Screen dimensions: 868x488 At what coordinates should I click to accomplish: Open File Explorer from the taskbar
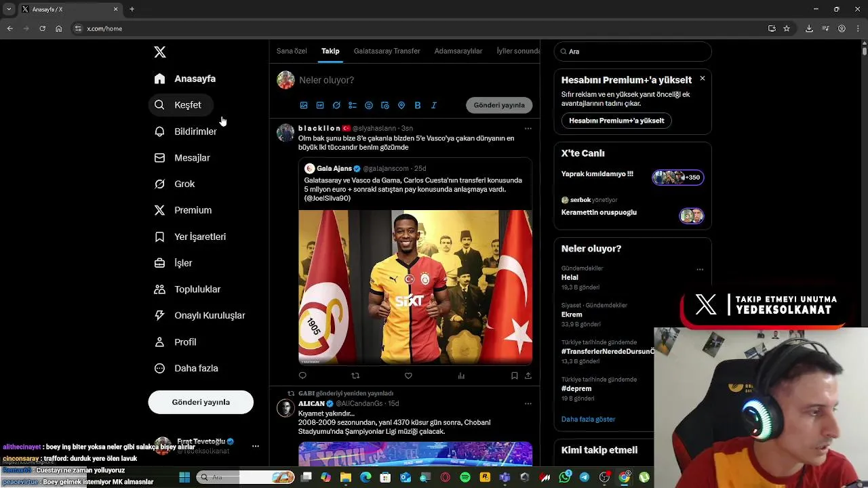[x=346, y=477]
